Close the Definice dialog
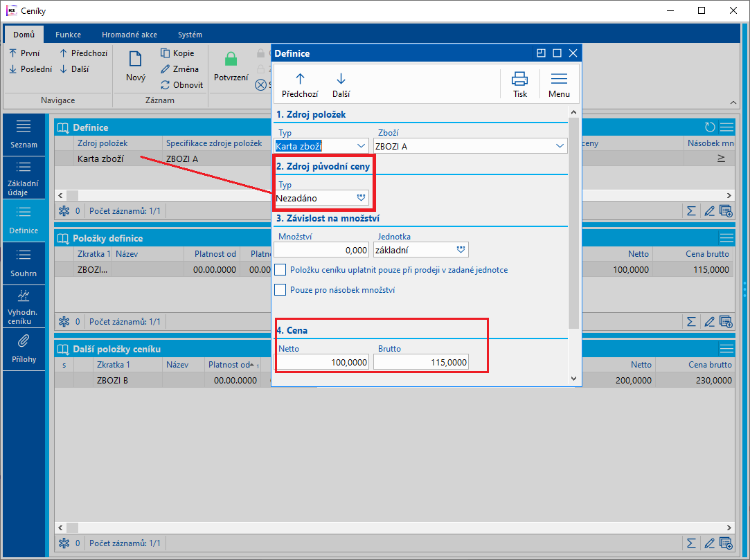Screen dimensions: 750x560 (573, 53)
